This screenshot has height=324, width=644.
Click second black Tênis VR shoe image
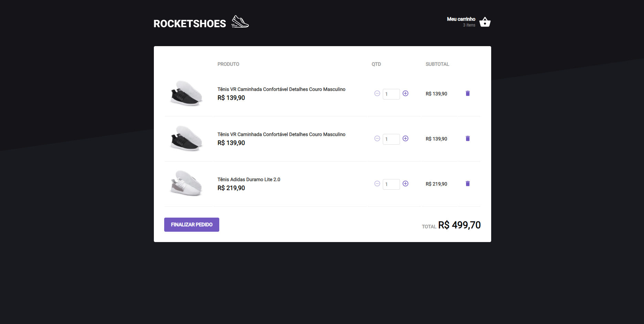pos(186,138)
